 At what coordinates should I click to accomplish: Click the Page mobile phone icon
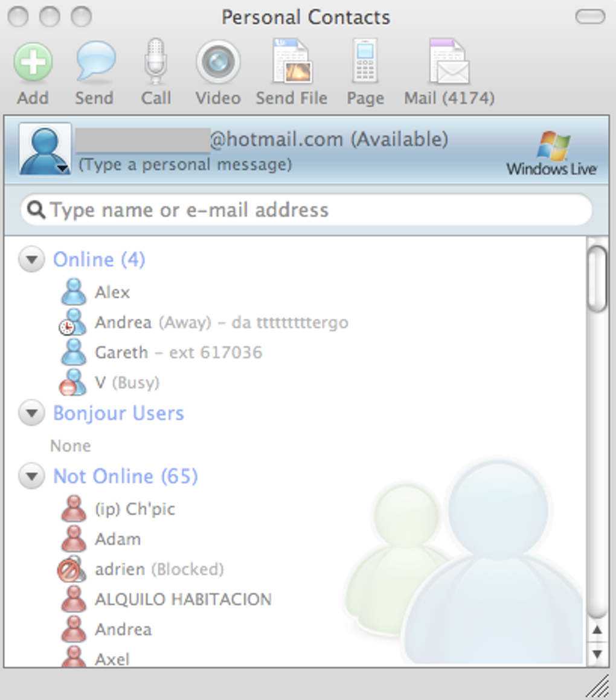(365, 61)
